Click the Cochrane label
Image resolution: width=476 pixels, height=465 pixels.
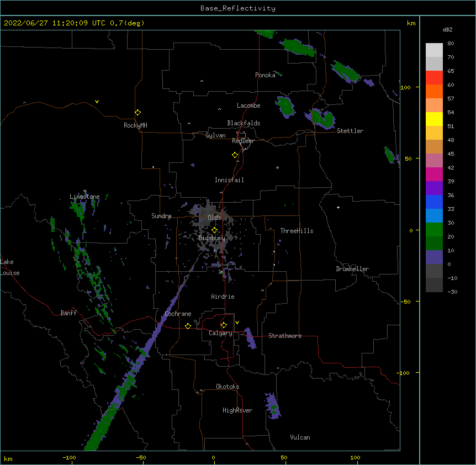tap(178, 314)
